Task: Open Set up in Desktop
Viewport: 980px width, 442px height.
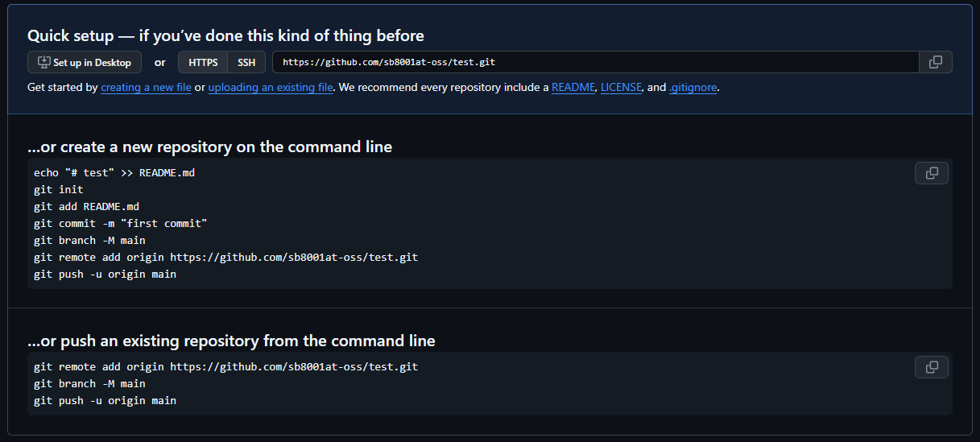Action: 85,62
